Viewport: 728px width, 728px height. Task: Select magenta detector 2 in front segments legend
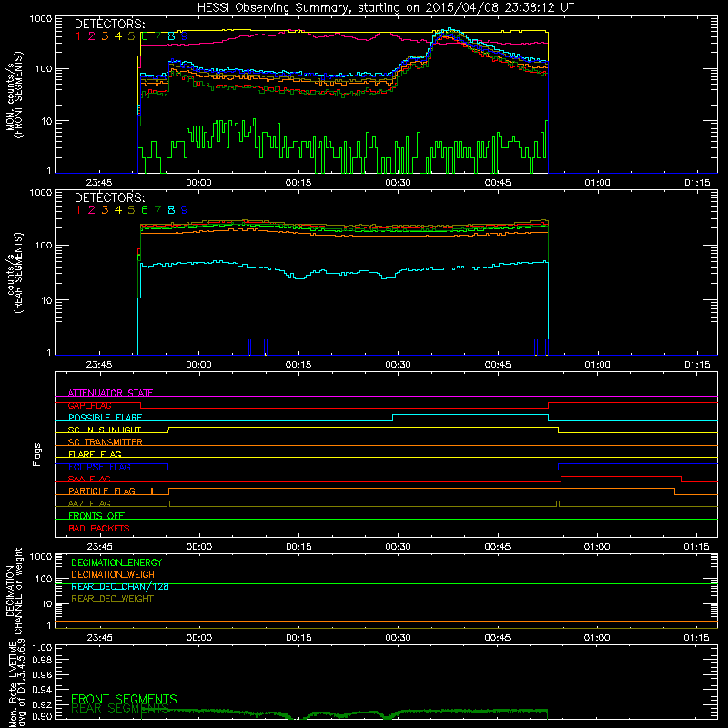(x=92, y=36)
